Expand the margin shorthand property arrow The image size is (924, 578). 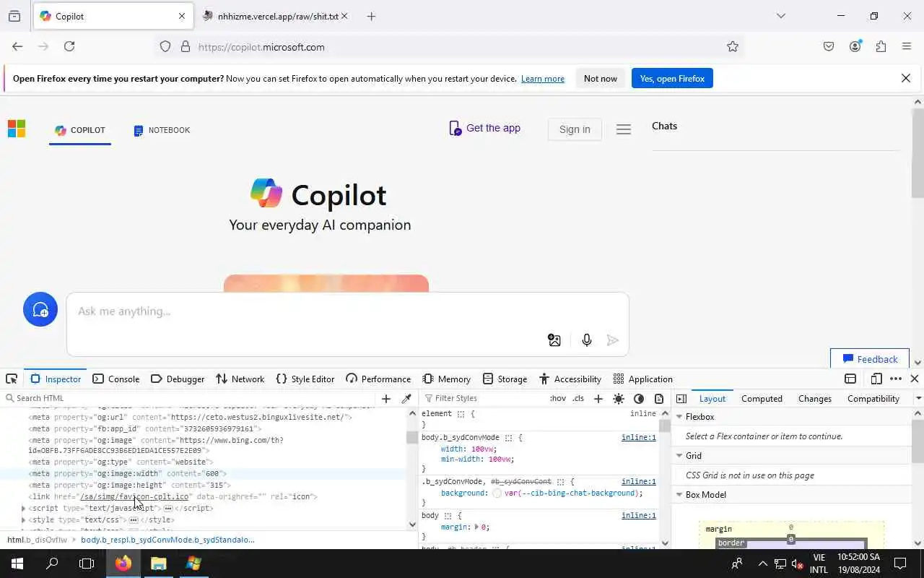pos(476,527)
